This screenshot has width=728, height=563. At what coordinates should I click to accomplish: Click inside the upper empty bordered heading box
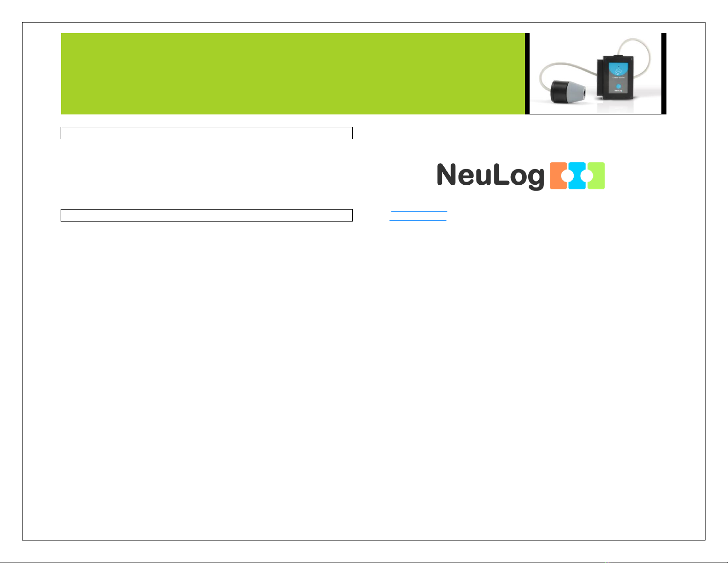click(207, 133)
